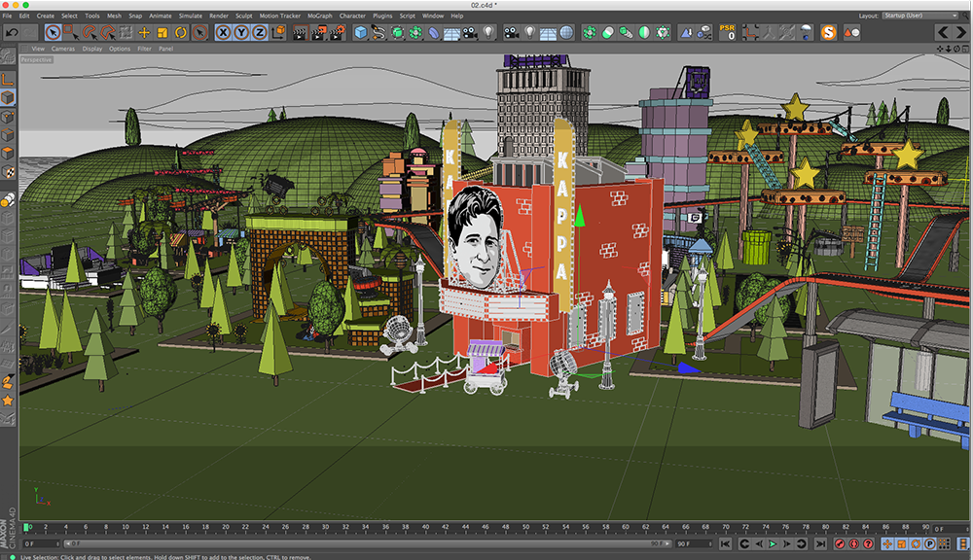Screen dimensions: 973x560
Task: Choose the Rotate tool
Action: pyautogui.click(x=181, y=32)
